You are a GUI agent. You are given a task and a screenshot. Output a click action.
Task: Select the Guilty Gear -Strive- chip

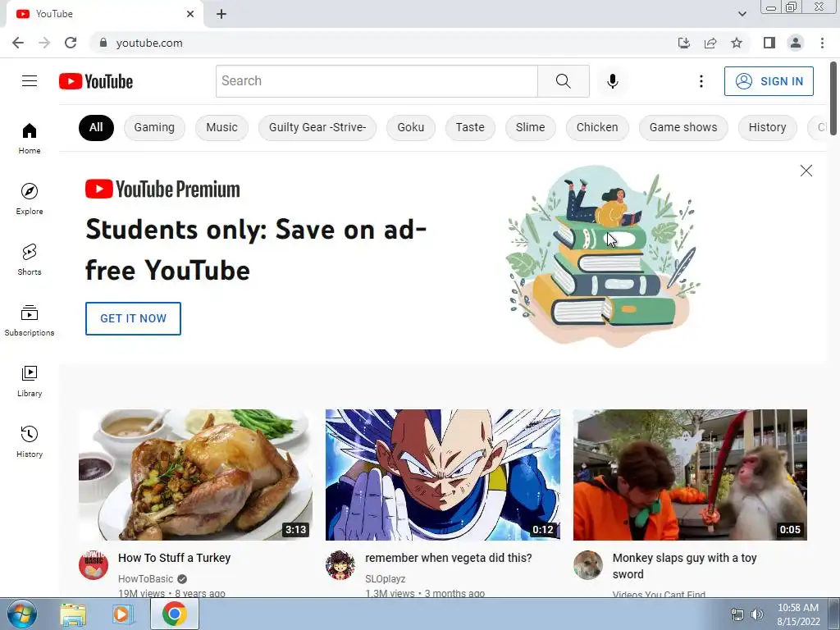point(317,127)
